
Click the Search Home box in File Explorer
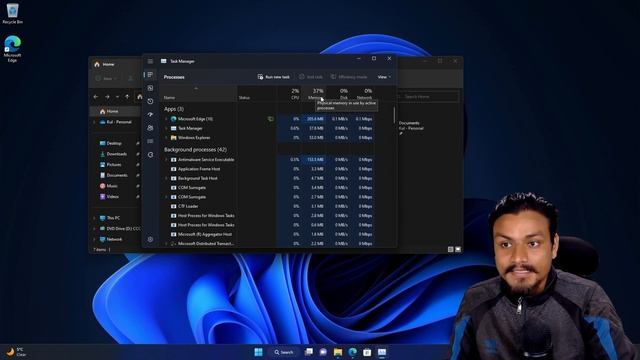click(x=429, y=97)
